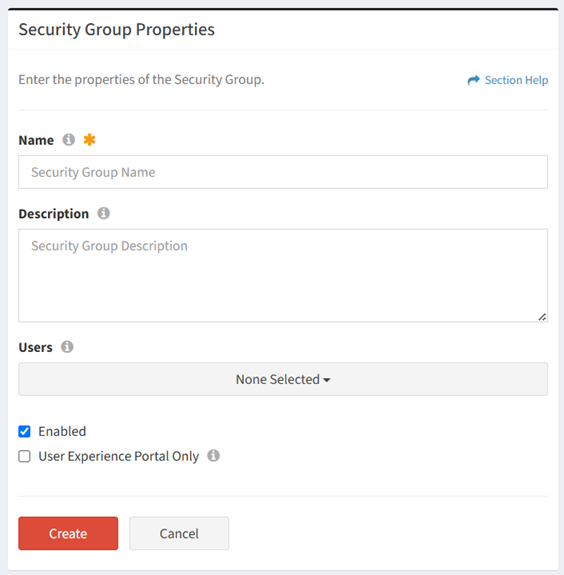
Task: Click the Enabled checkbox label text
Action: tap(62, 432)
